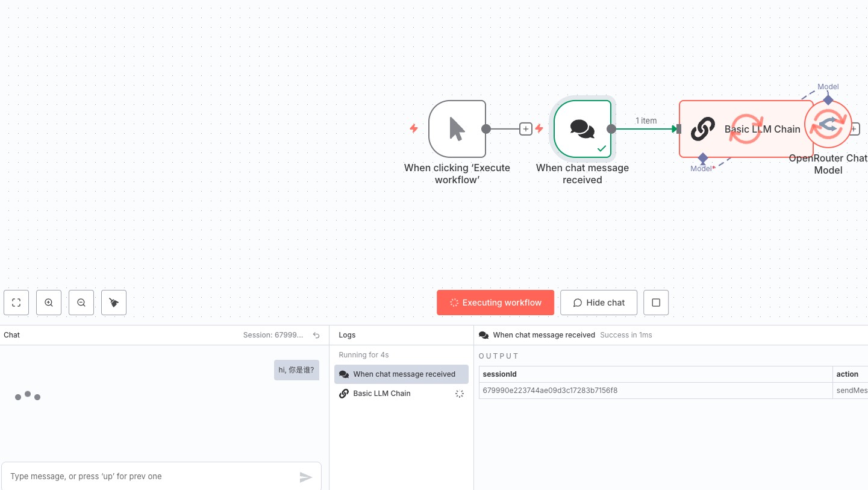Click the tidy up nodes broom icon

[114, 303]
